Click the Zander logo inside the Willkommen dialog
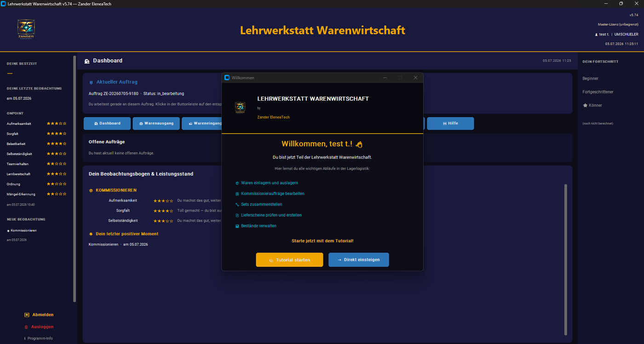Screen dimensions: 644x344 point(240,108)
